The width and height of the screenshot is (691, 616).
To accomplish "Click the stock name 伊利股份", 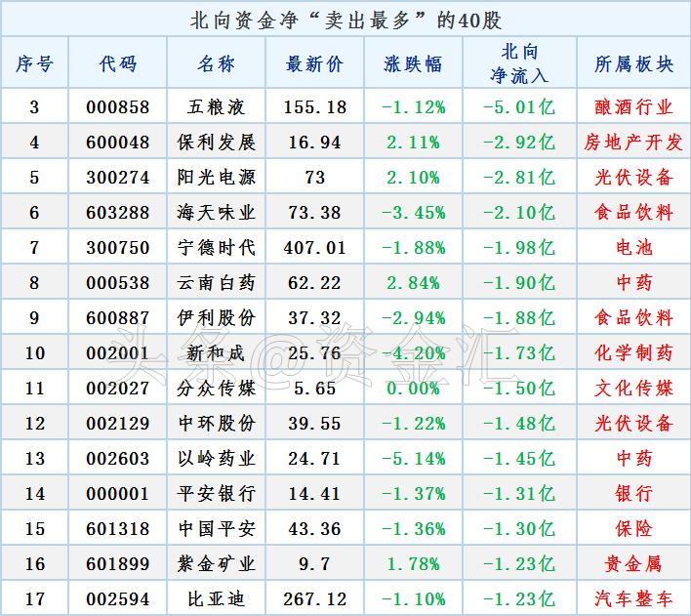I will [216, 318].
